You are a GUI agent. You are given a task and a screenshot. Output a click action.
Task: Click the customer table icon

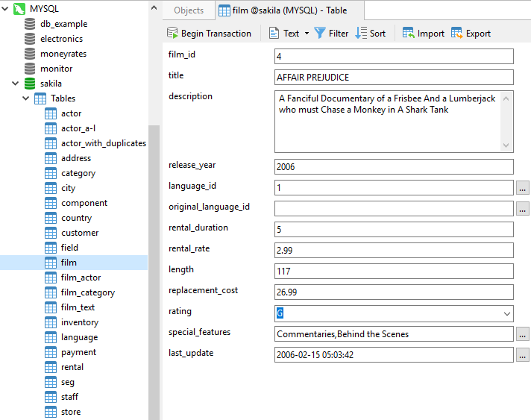[51, 233]
